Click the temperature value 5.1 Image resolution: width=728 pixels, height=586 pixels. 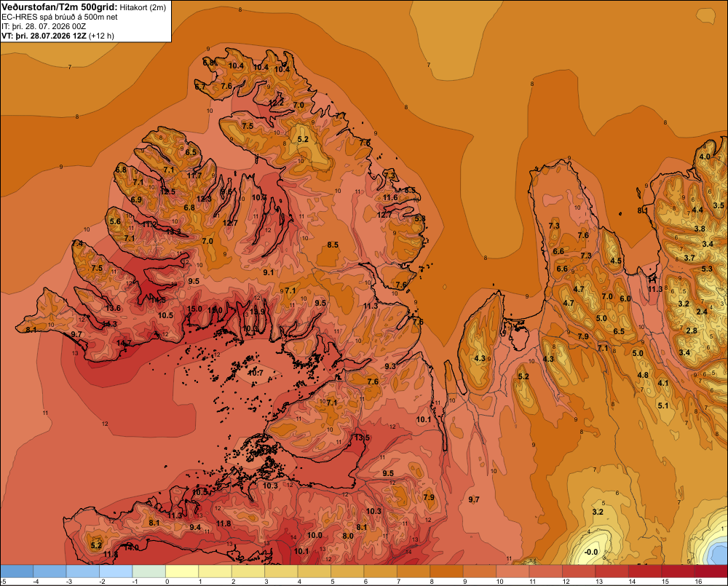[663, 405]
